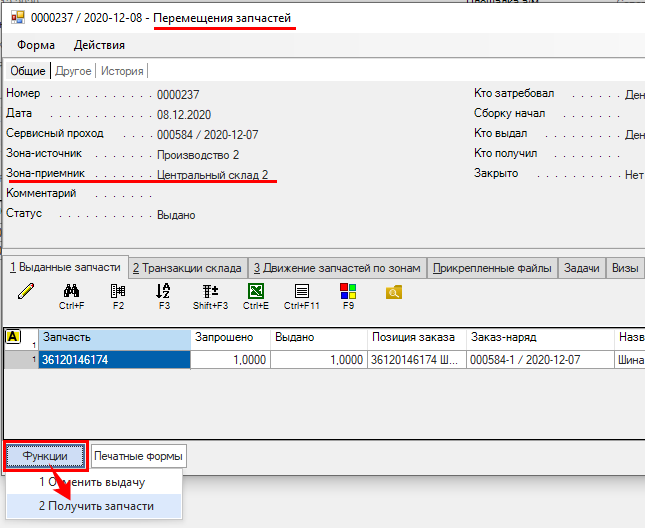The image size is (645, 528).
Task: Open the Прикрепленные файлы tab
Action: click(x=492, y=267)
